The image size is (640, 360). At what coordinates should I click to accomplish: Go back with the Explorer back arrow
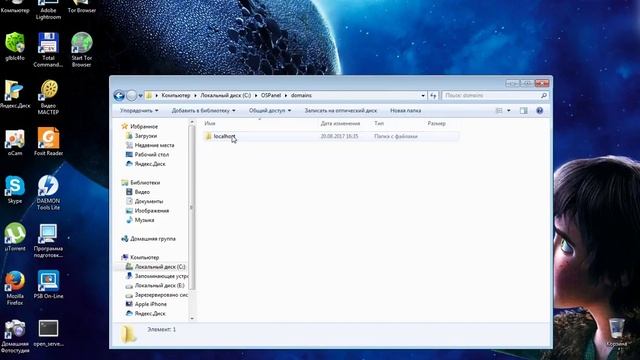tap(119, 96)
